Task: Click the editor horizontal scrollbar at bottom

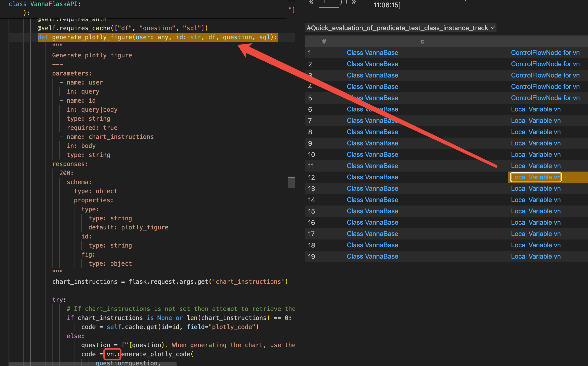Action: click(93, 364)
